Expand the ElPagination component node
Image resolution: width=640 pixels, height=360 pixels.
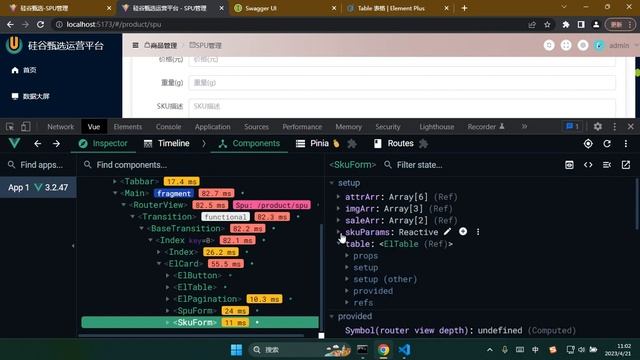coord(168,299)
